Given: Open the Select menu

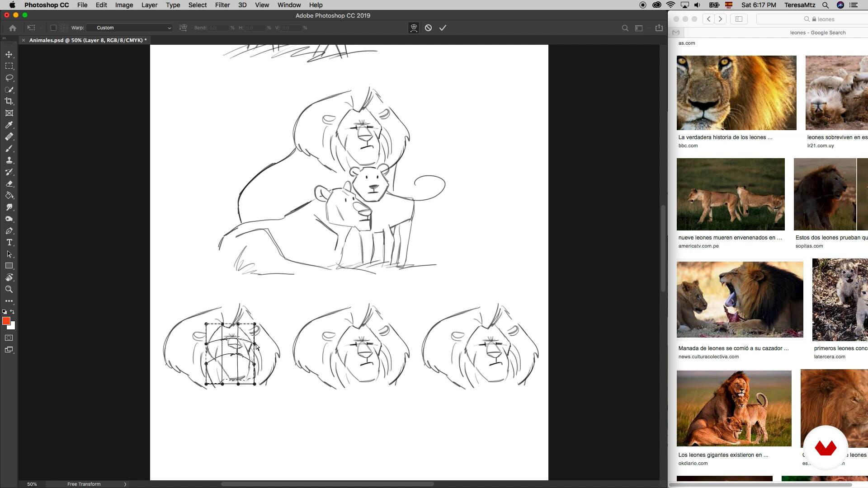Looking at the screenshot, I should (198, 5).
